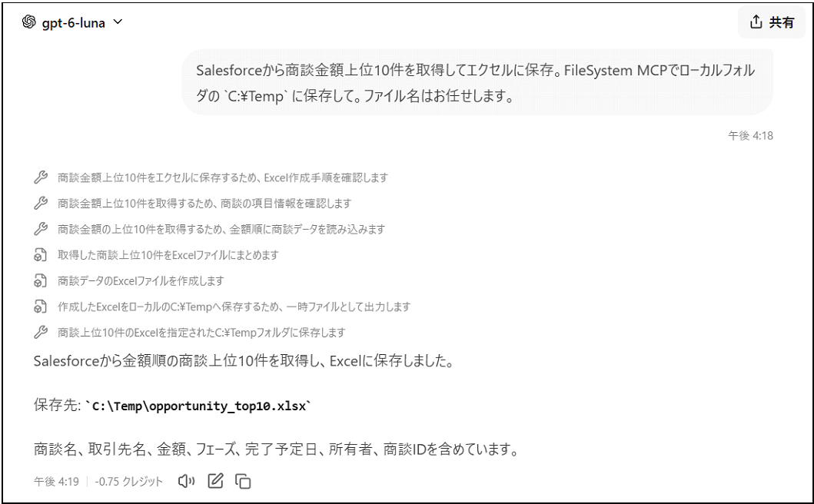Click the -0.75 クレジット credit label
This screenshot has width=814, height=504.
128,482
